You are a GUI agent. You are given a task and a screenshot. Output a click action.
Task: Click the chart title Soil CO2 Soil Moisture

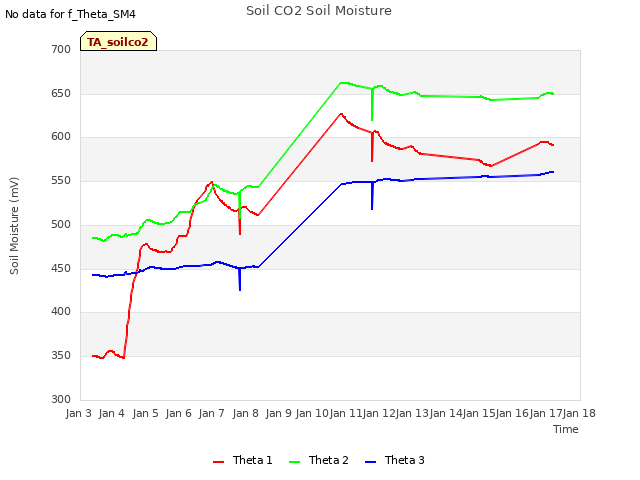coord(319,11)
